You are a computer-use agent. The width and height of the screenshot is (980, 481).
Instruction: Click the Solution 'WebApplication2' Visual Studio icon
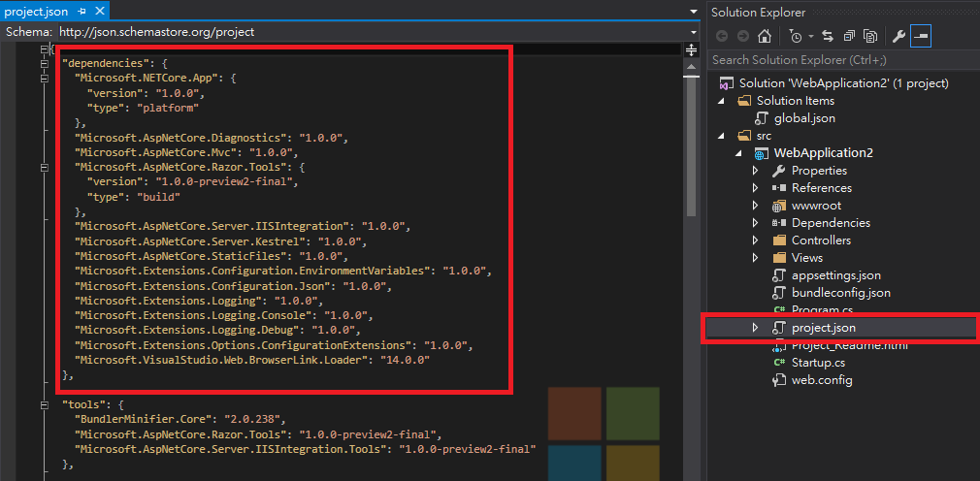coord(726,83)
